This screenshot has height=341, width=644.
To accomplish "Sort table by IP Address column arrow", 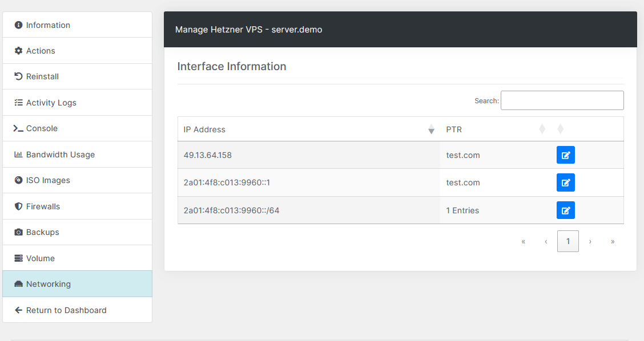I will (x=431, y=129).
